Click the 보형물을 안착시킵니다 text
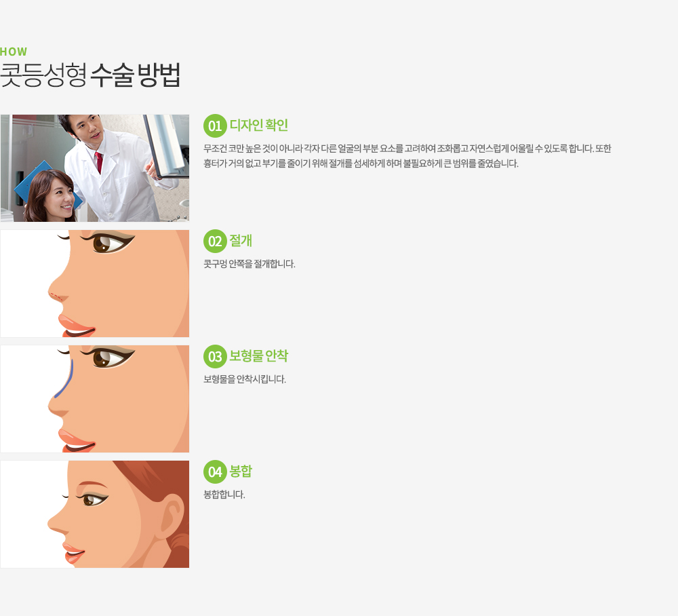 point(245,379)
